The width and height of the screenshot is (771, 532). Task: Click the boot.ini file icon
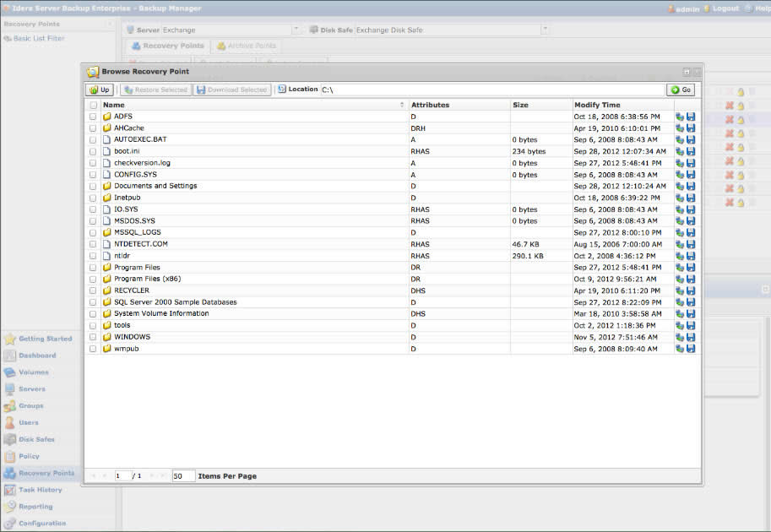pyautogui.click(x=107, y=151)
